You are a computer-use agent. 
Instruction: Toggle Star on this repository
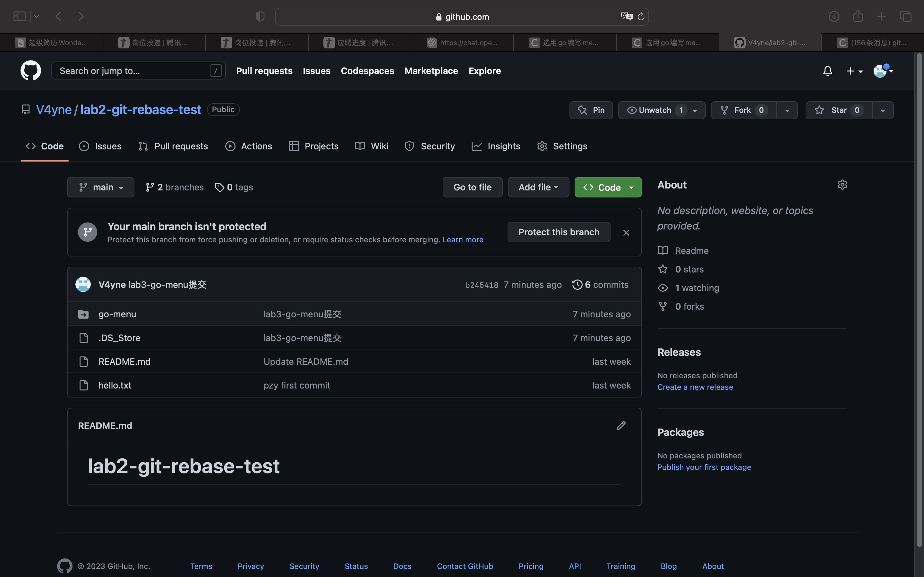pyautogui.click(x=838, y=110)
